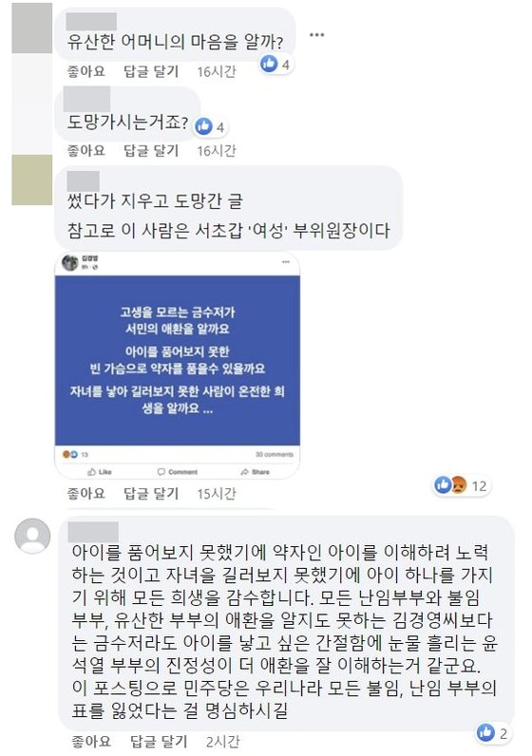Like the '도망가시는거죠?' comment with 좋아요

(85, 150)
